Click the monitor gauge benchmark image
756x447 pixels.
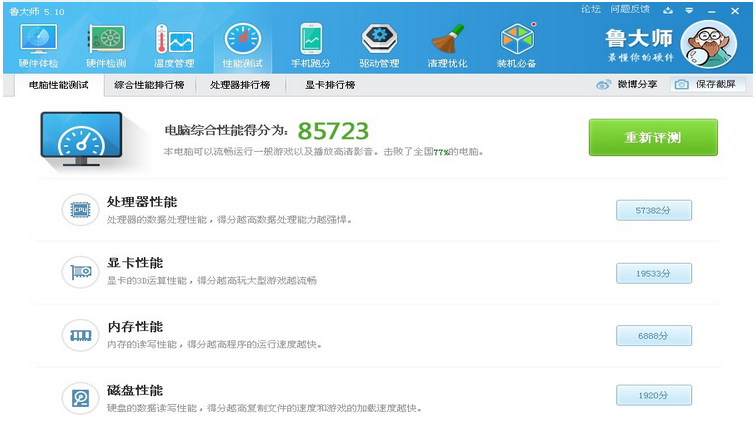click(81, 140)
